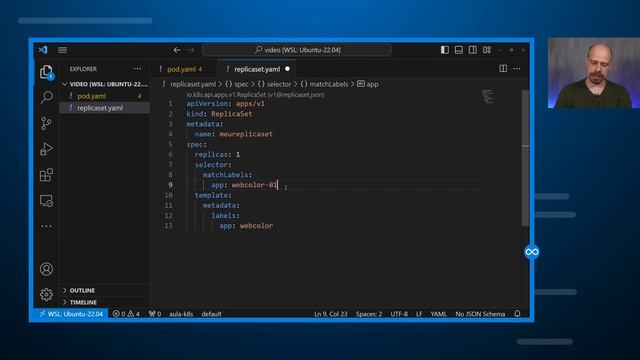Change indentation via Spaces: 2
This screenshot has width=640, height=360.
[369, 313]
